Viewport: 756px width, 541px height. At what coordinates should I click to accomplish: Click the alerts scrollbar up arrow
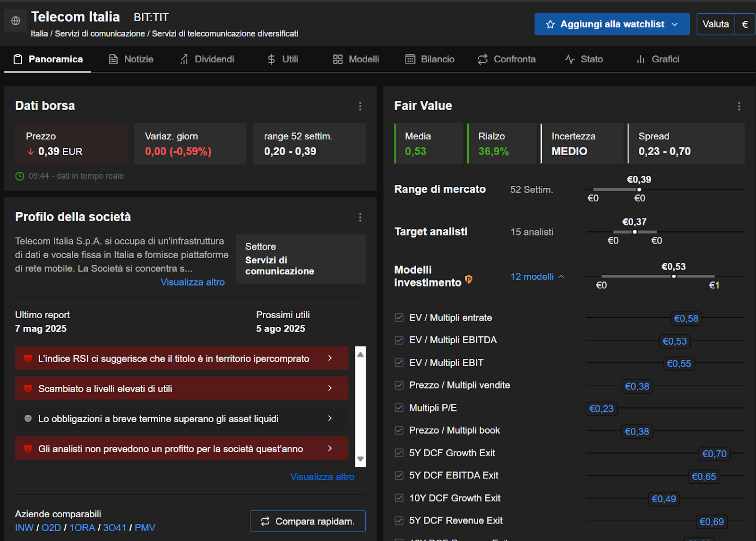tap(361, 354)
